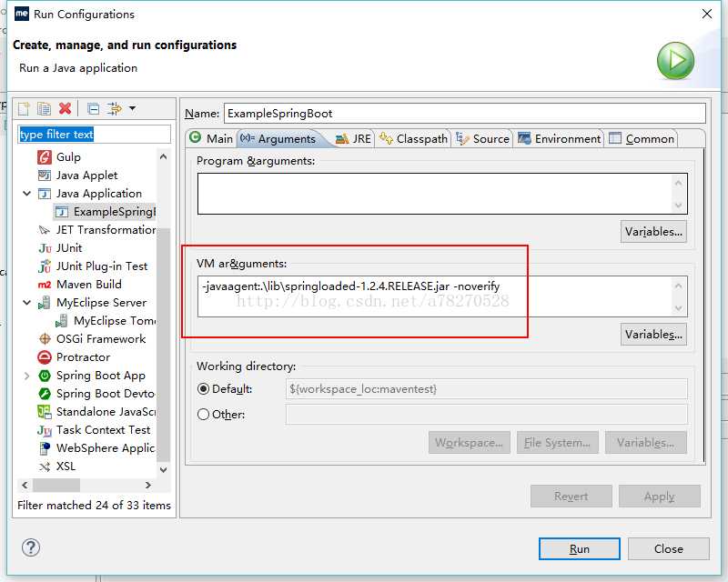This screenshot has width=728, height=582.
Task: Click VM arguments scroll down arrow
Action: 678,307
